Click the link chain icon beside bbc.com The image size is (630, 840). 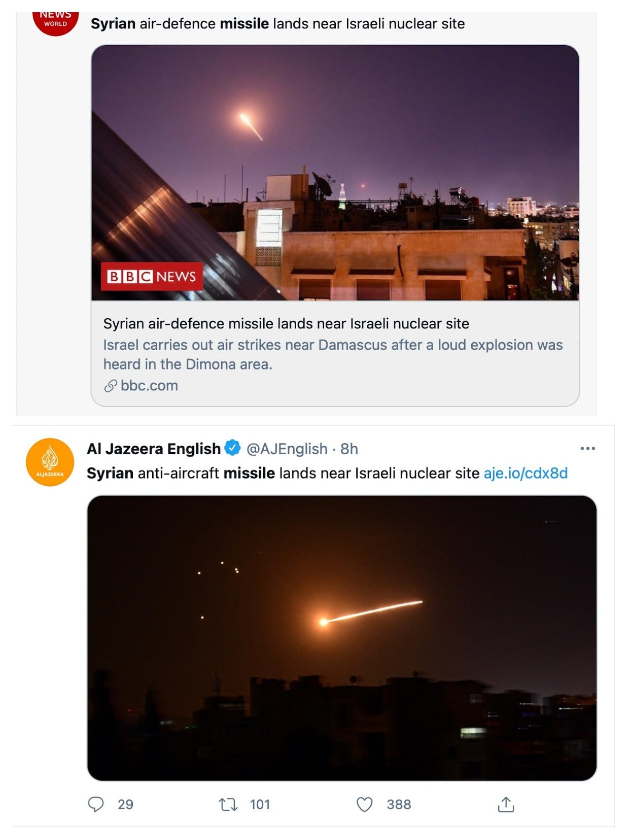111,386
